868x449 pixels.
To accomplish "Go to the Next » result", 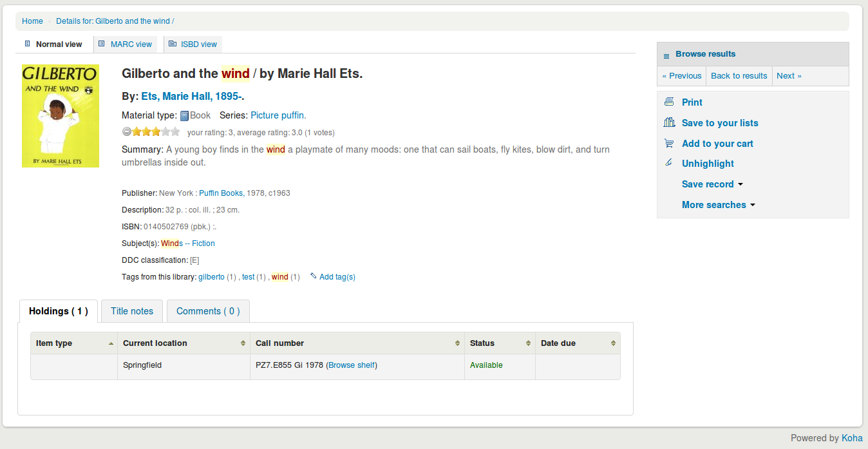I will click(x=789, y=76).
